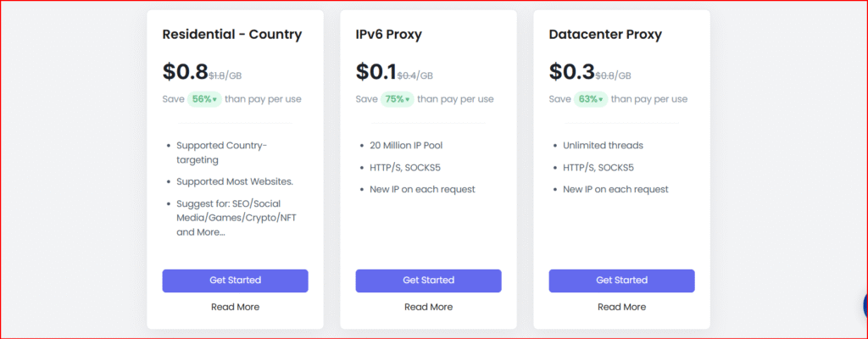Select the $0.1 price for IPv6 Proxy
Image resolution: width=868 pixels, height=339 pixels.
click(x=376, y=71)
